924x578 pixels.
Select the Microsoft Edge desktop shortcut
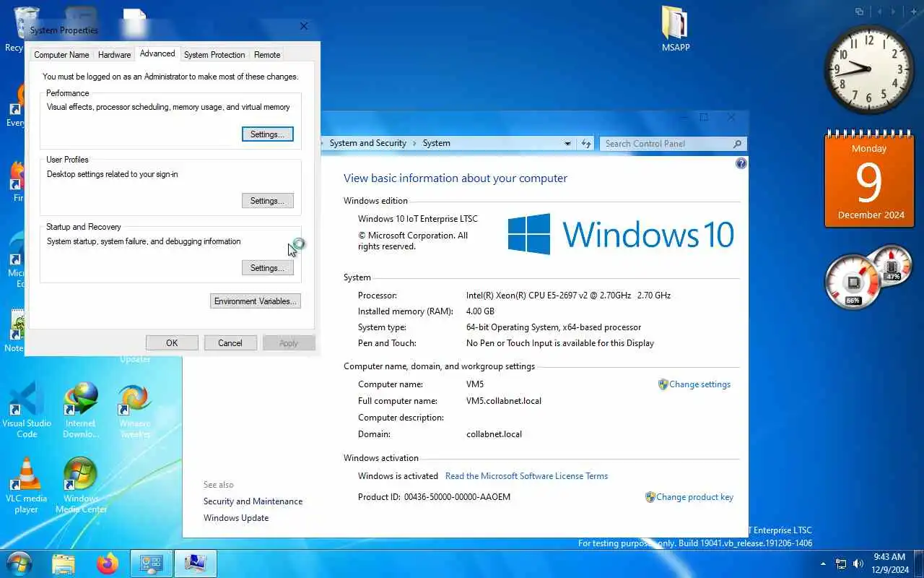click(16, 256)
